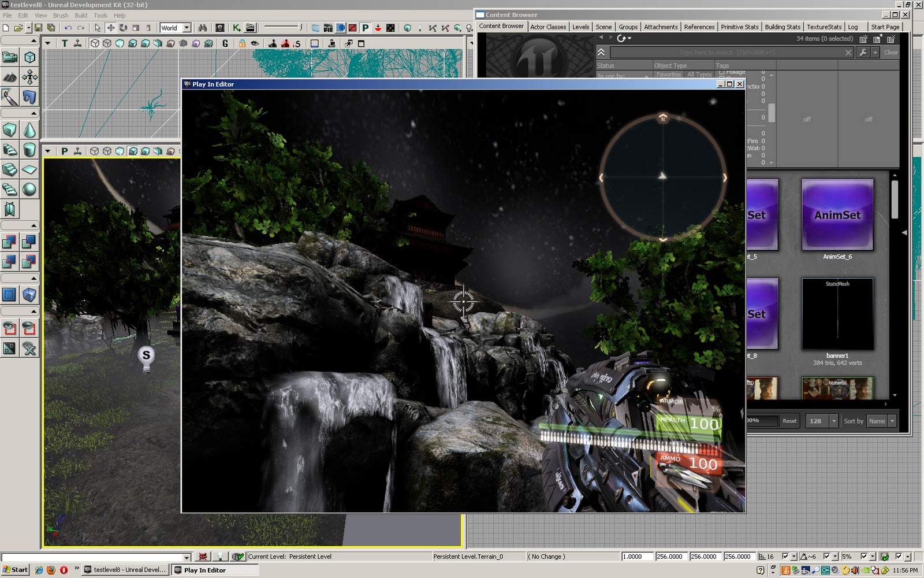Click the Add Volume icon
924x578 pixels.
click(x=29, y=295)
